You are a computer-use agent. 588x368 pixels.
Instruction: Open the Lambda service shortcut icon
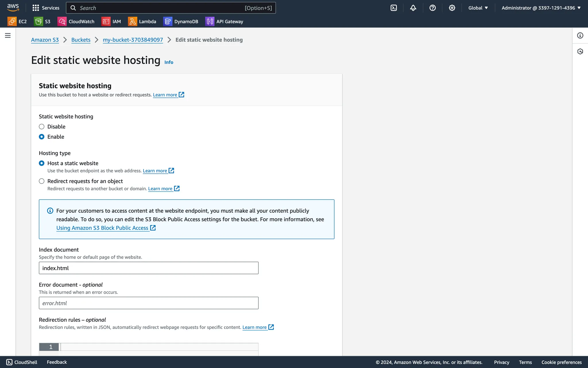click(x=132, y=22)
